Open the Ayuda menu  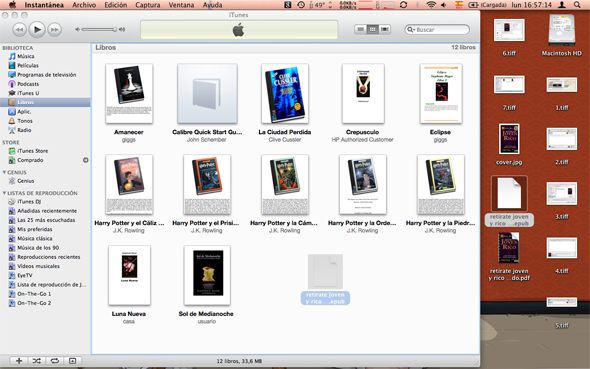click(212, 5)
